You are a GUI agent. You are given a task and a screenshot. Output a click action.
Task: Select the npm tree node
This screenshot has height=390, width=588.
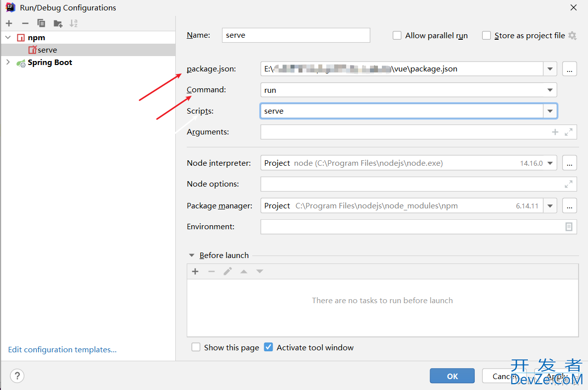[36, 38]
